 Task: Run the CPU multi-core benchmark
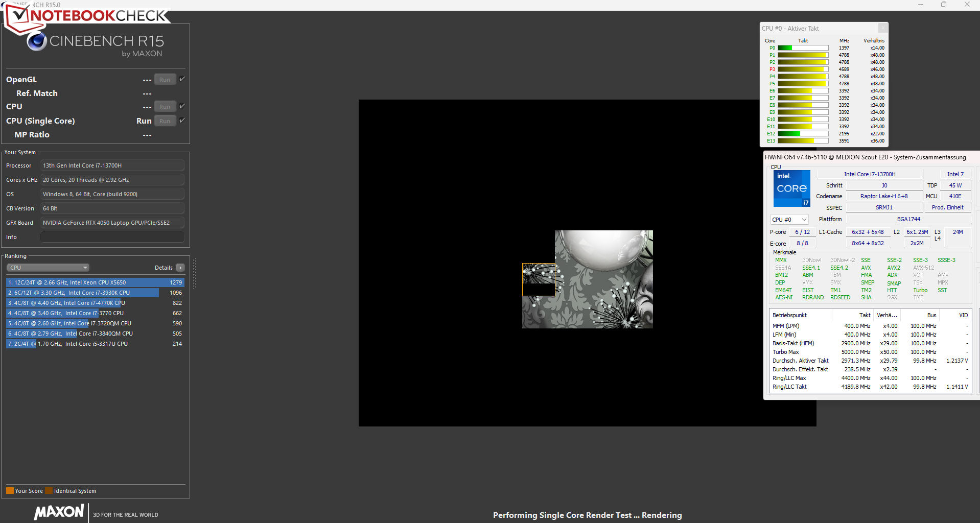[165, 107]
